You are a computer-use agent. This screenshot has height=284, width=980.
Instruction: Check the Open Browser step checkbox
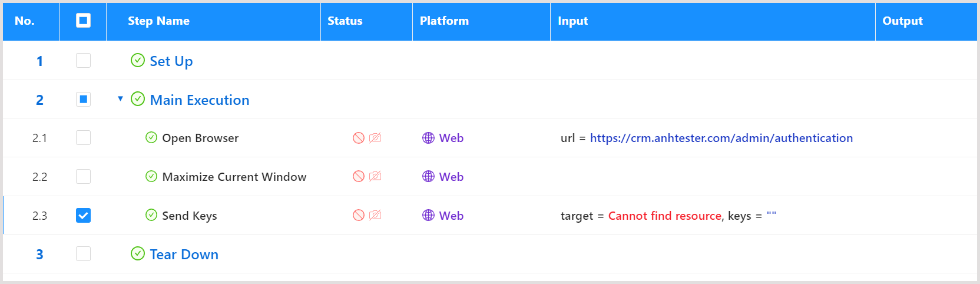tap(83, 137)
